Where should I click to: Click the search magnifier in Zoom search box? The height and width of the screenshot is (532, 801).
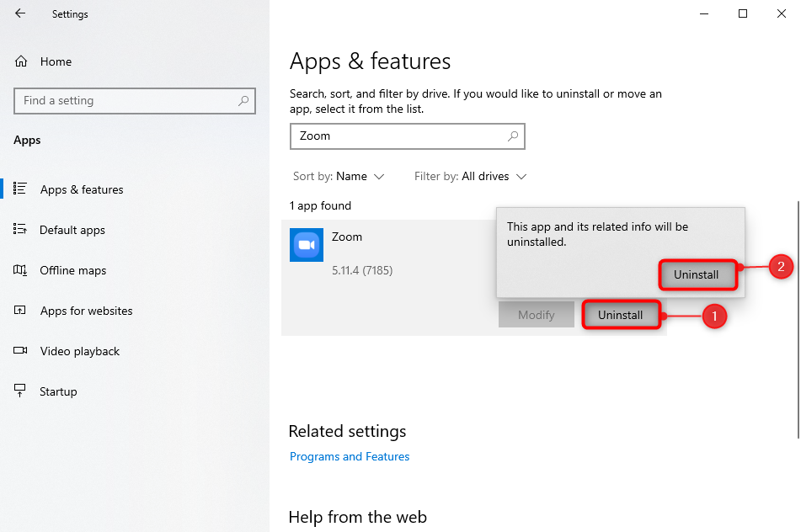[x=512, y=136]
